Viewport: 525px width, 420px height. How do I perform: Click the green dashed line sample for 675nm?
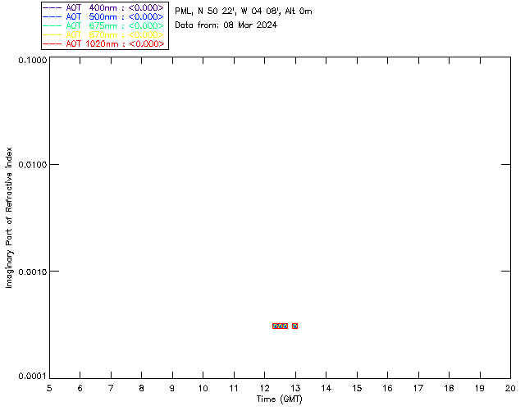point(52,25)
